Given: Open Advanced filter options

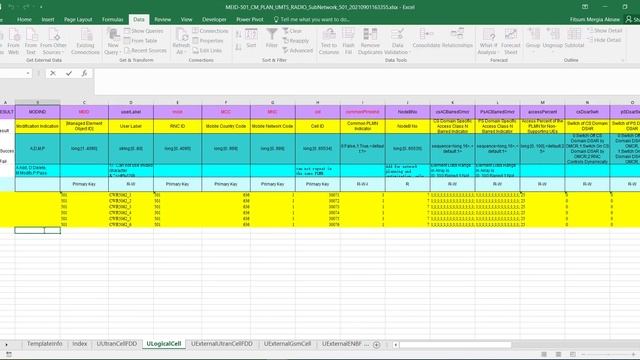Looking at the screenshot, I should [298, 50].
